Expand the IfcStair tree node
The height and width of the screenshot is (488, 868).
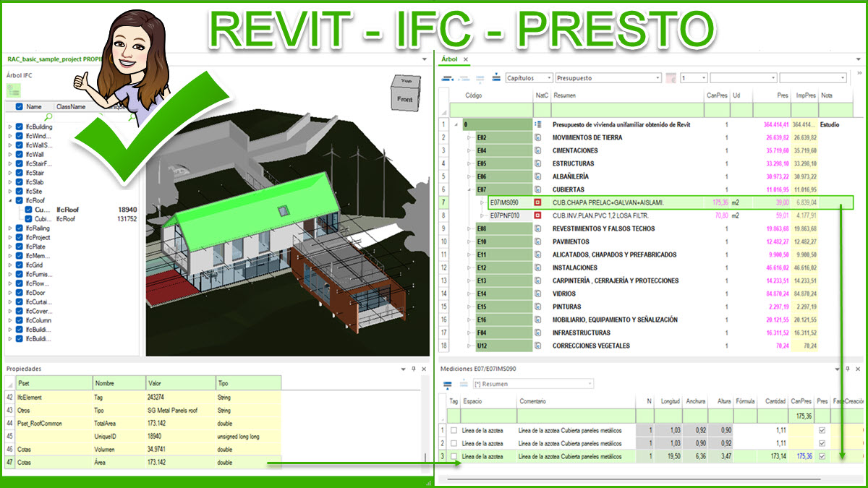[x=10, y=173]
